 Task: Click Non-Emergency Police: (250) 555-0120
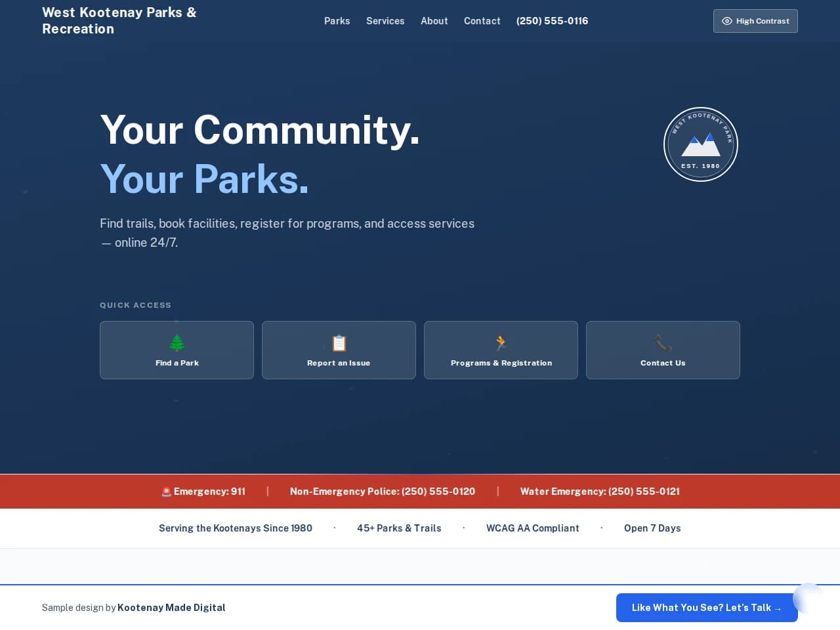(x=383, y=491)
